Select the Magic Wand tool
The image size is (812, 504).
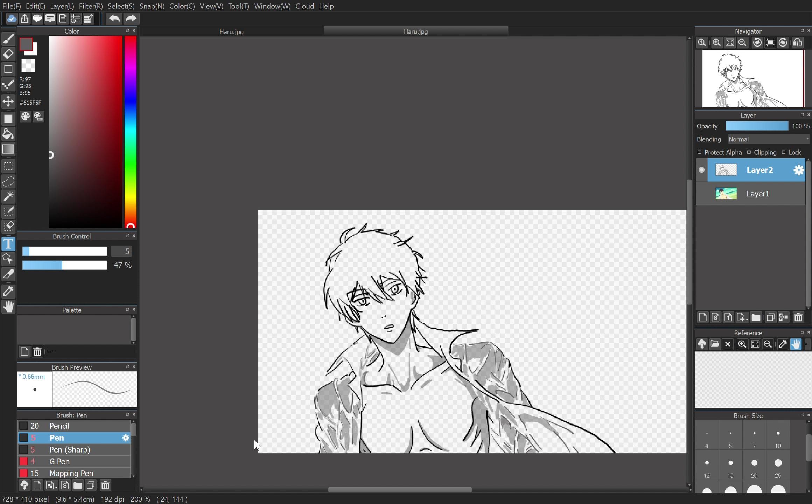(9, 196)
